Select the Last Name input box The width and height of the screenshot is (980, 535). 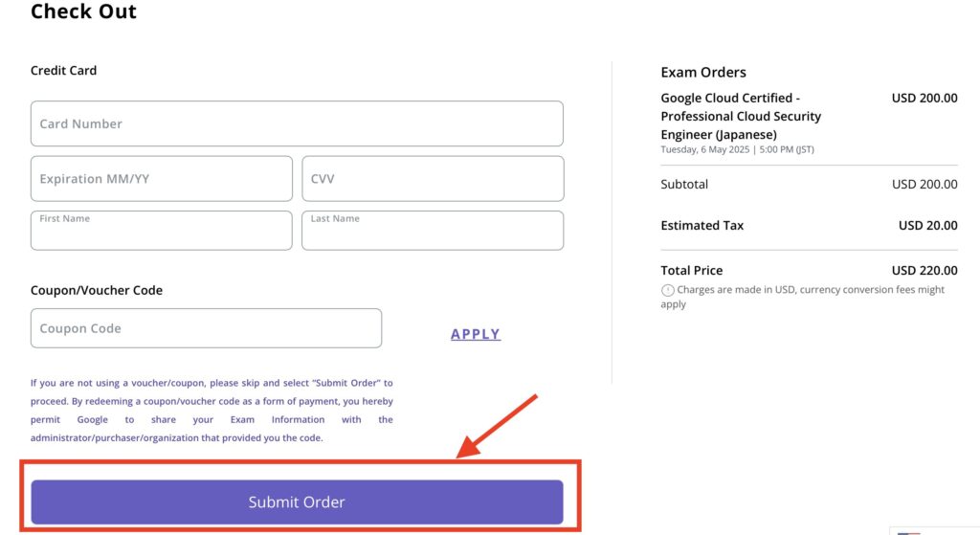point(433,231)
